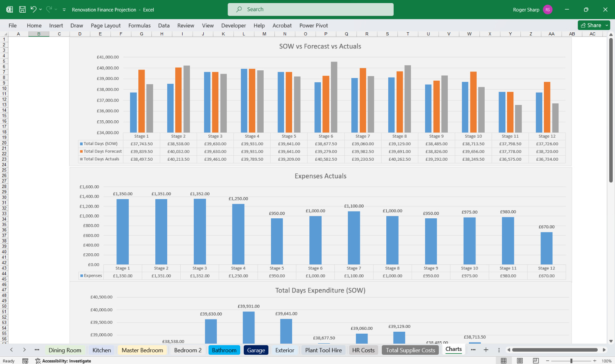
Task: Switch to the Bathroom sheet tab
Action: (224, 350)
